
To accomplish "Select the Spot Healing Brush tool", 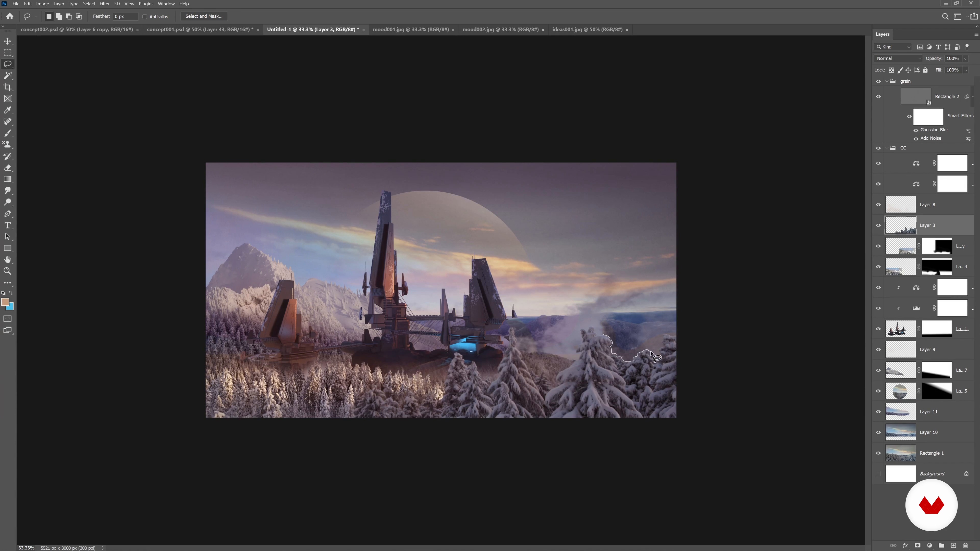I will coord(8,122).
